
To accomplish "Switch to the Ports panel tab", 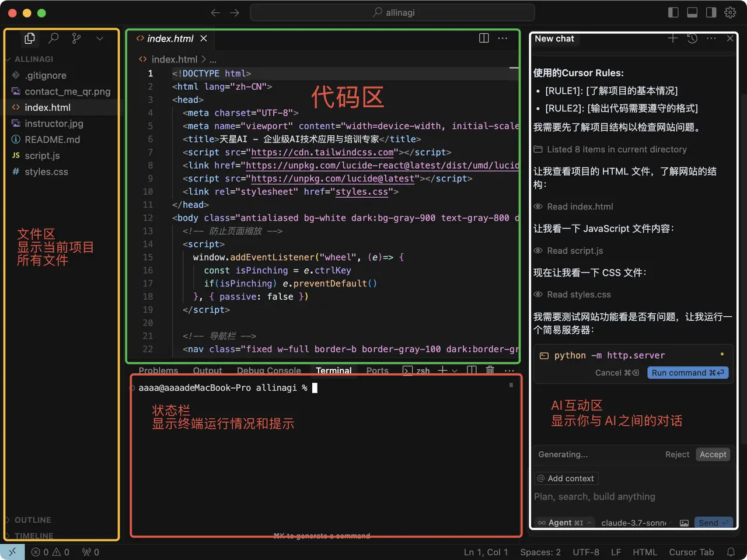I will 377,370.
